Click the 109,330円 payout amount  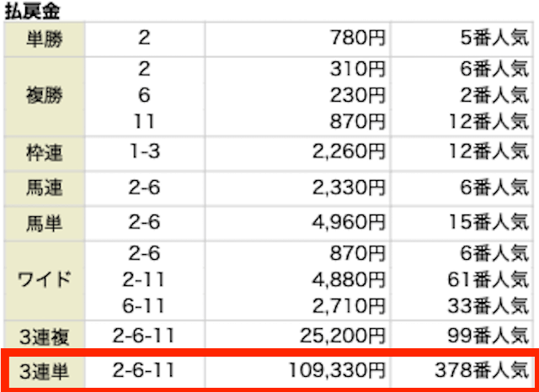pos(337,371)
